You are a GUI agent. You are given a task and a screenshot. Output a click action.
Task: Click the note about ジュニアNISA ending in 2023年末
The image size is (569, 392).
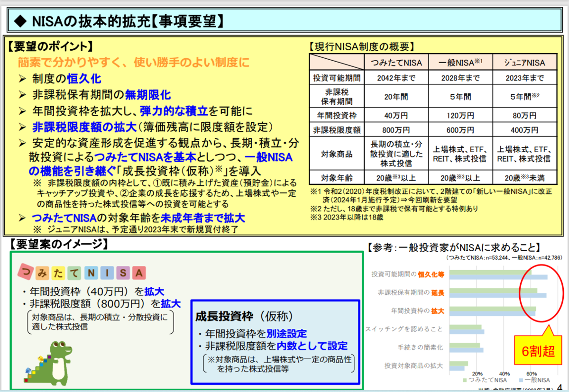(135, 229)
